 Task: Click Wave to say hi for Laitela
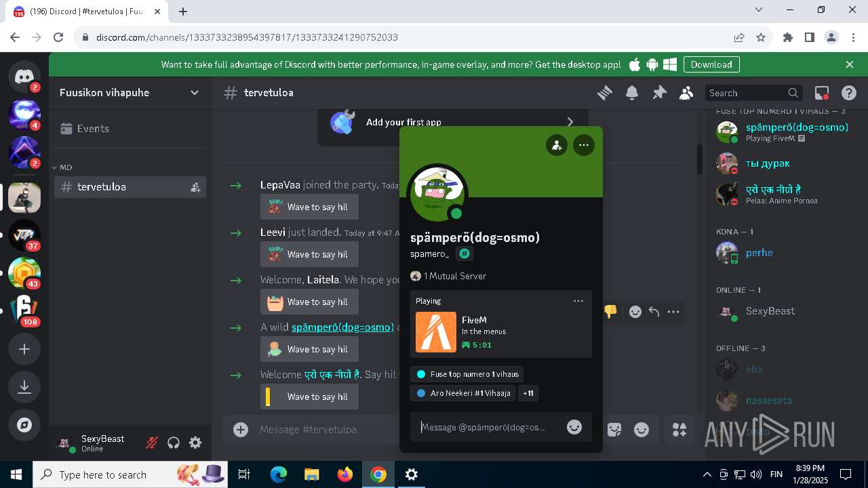[309, 302]
